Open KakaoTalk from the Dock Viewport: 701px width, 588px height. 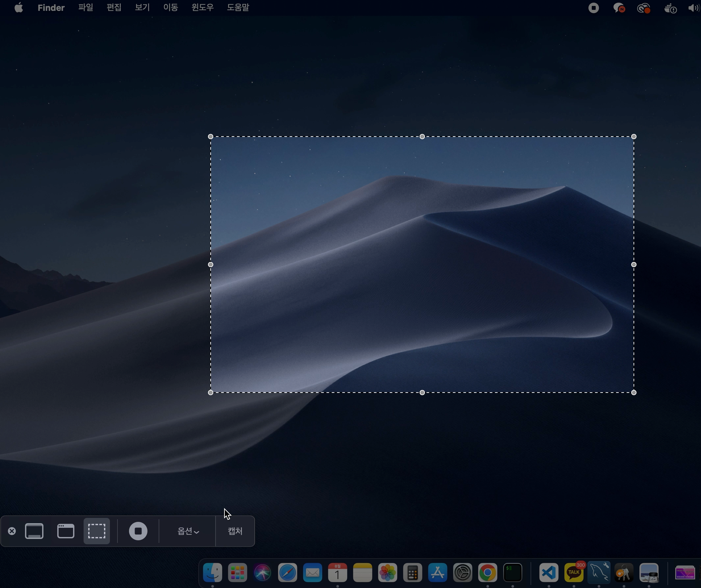pyautogui.click(x=574, y=573)
